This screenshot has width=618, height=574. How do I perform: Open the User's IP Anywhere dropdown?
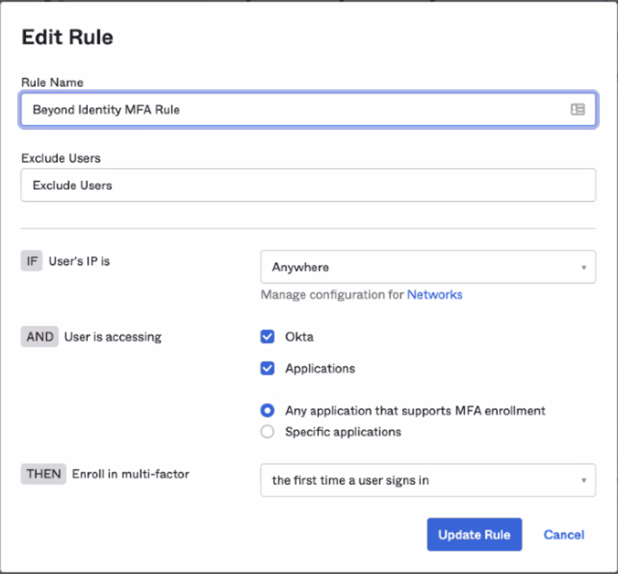point(428,267)
